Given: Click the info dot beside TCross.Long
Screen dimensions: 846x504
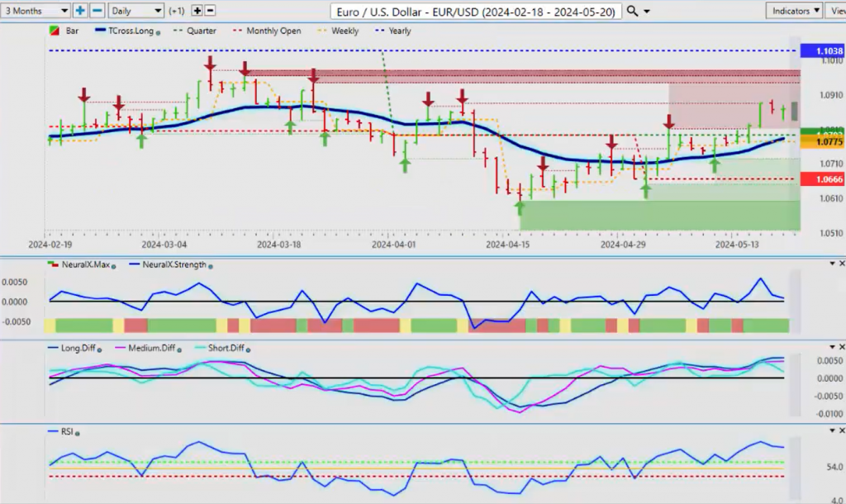Looking at the screenshot, I should [159, 31].
